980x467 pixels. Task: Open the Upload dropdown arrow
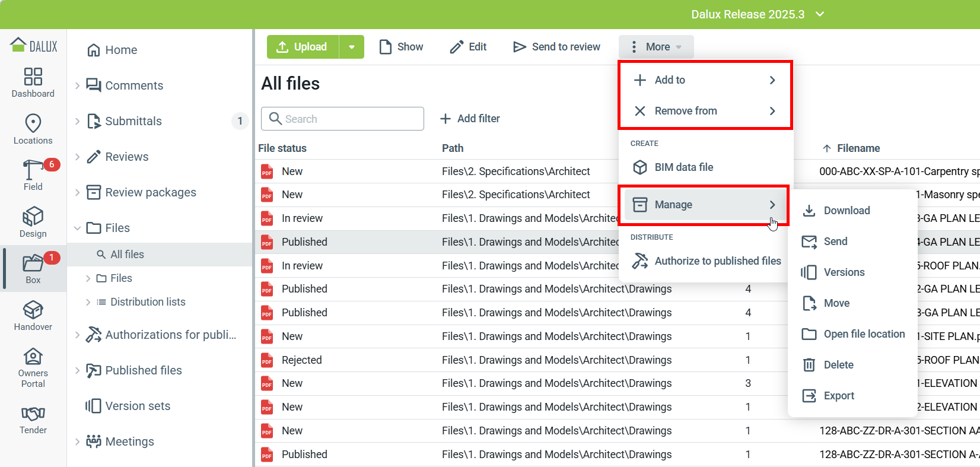352,47
